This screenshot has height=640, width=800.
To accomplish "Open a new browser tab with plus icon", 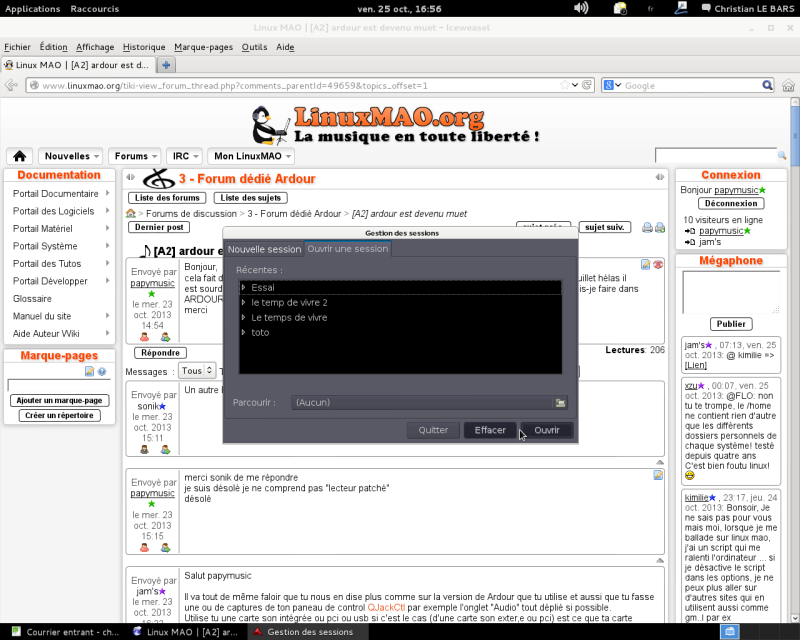I will point(167,65).
